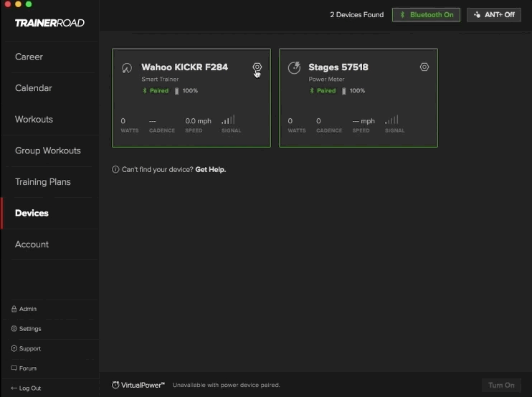Screen dimensions: 532x397
Task: Toggle ANT+ Off button
Action: (494, 15)
